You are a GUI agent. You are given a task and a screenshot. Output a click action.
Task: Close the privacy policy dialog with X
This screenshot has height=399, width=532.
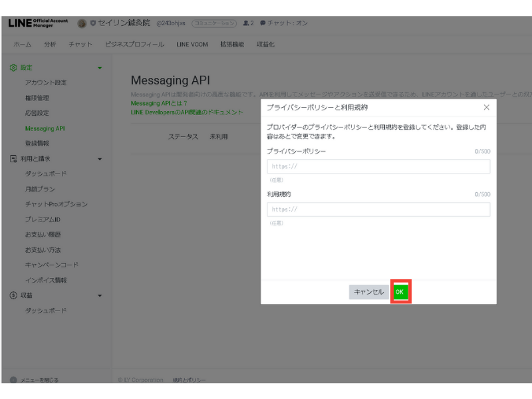(486, 107)
